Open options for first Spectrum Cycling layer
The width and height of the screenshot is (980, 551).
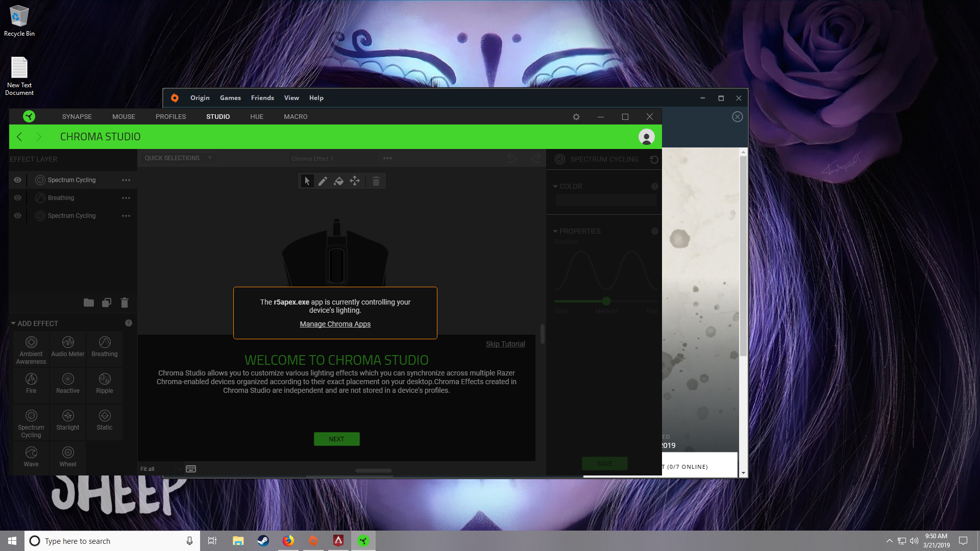click(x=126, y=180)
